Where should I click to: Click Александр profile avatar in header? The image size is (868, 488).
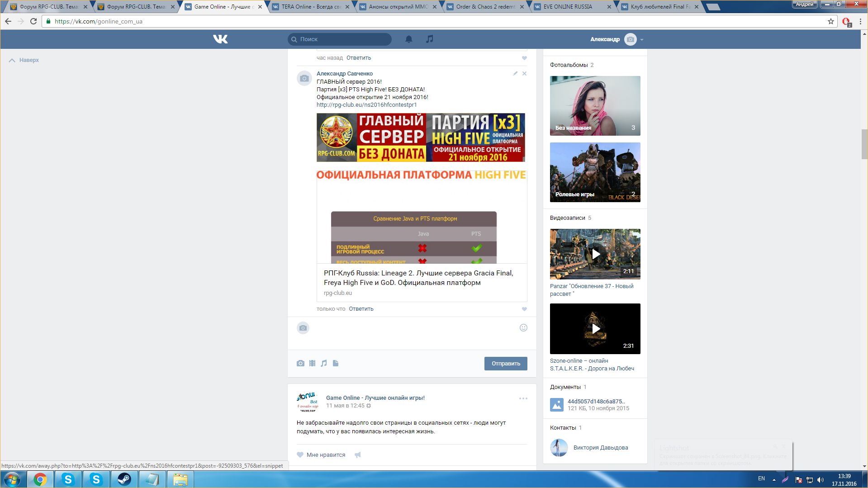click(631, 39)
